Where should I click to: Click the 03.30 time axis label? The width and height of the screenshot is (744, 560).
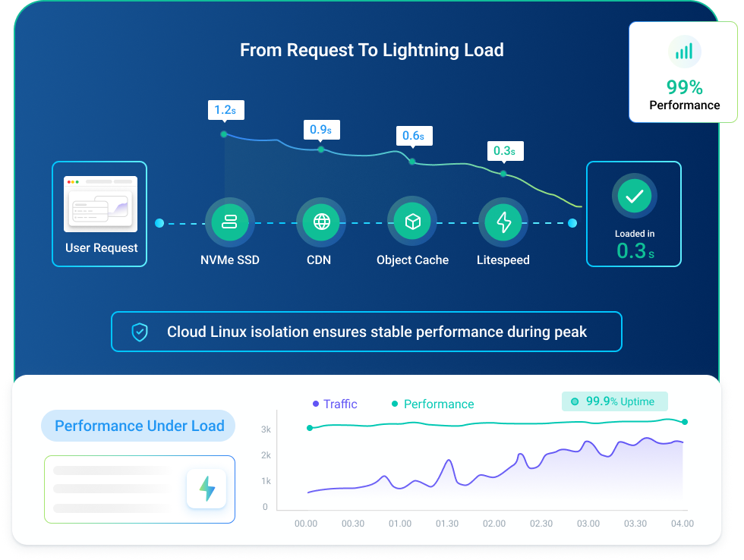coord(635,524)
